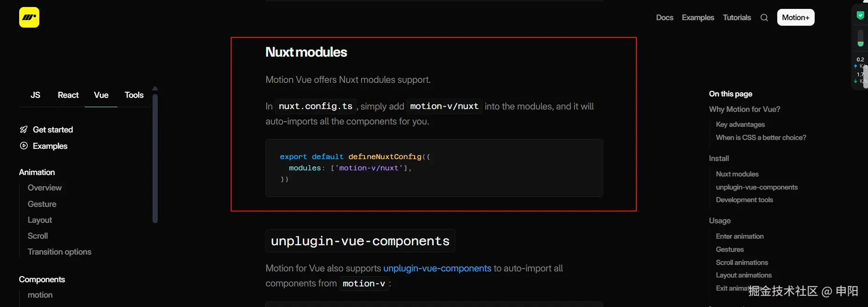Image resolution: width=868 pixels, height=307 pixels.
Task: Click the sidebar scroll-up arrow
Action: pos(155,88)
